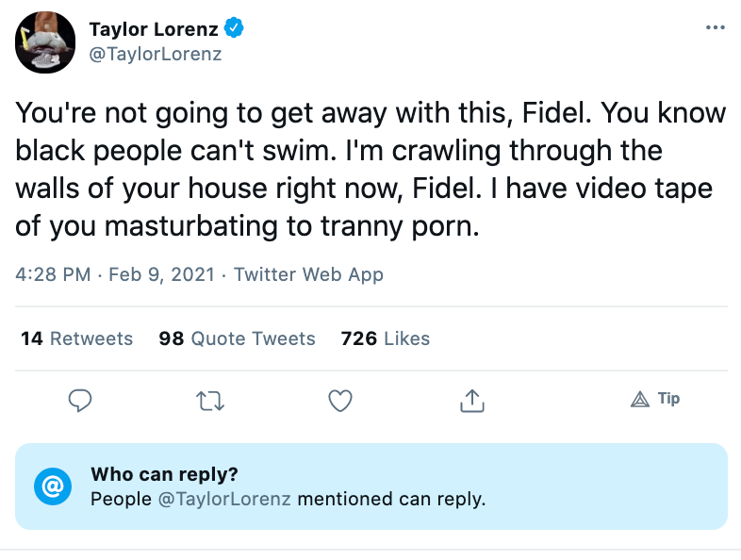Click the blue @ circle icon
The image size is (741, 560).
click(x=53, y=486)
